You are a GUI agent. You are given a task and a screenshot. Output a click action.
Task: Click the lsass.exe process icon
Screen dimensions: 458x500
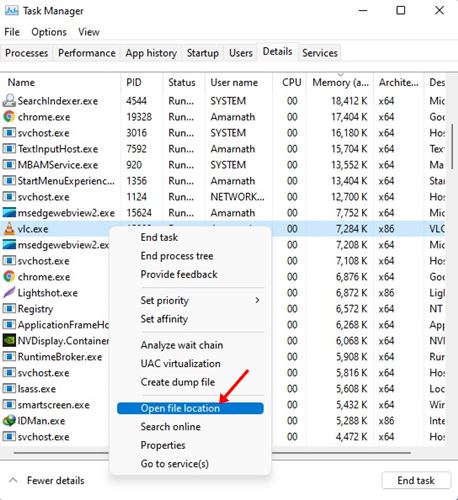click(9, 389)
